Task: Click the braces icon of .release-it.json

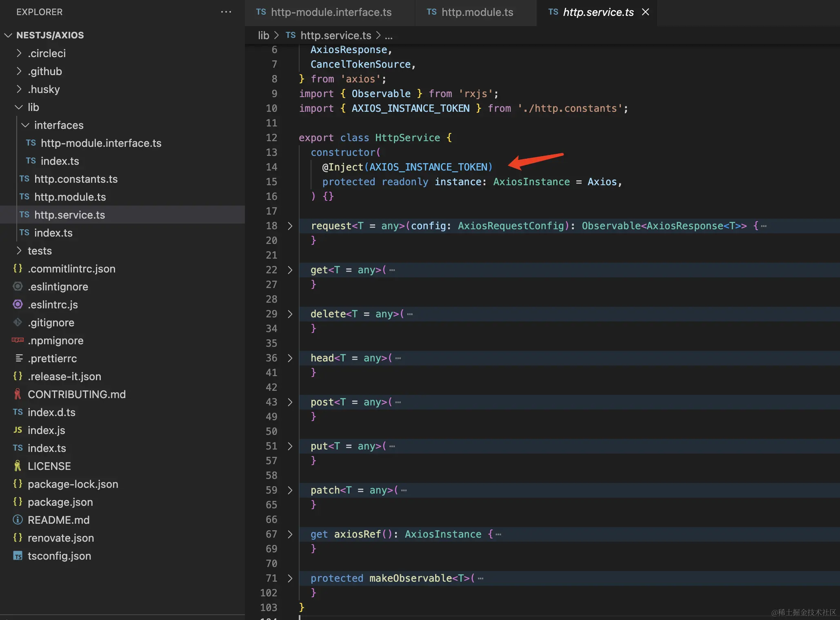Action: point(18,376)
